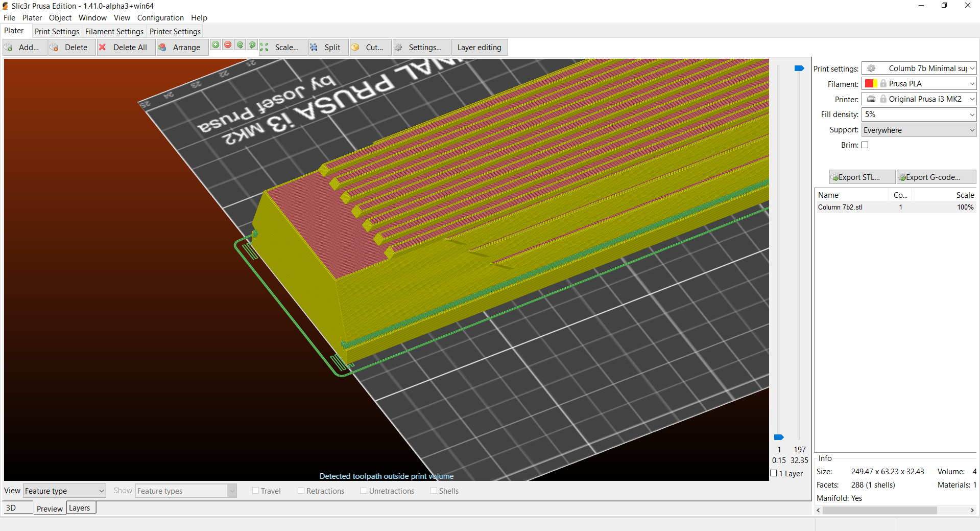Screen dimensions: 980x531
Task: Click the Name column header
Action: 852,195
